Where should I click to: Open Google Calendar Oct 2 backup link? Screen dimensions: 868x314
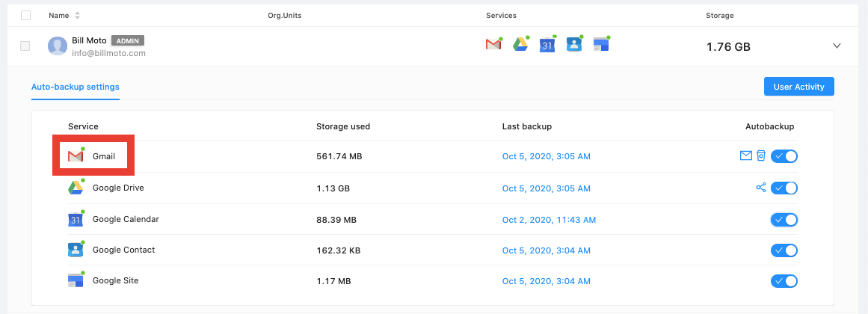[549, 220]
